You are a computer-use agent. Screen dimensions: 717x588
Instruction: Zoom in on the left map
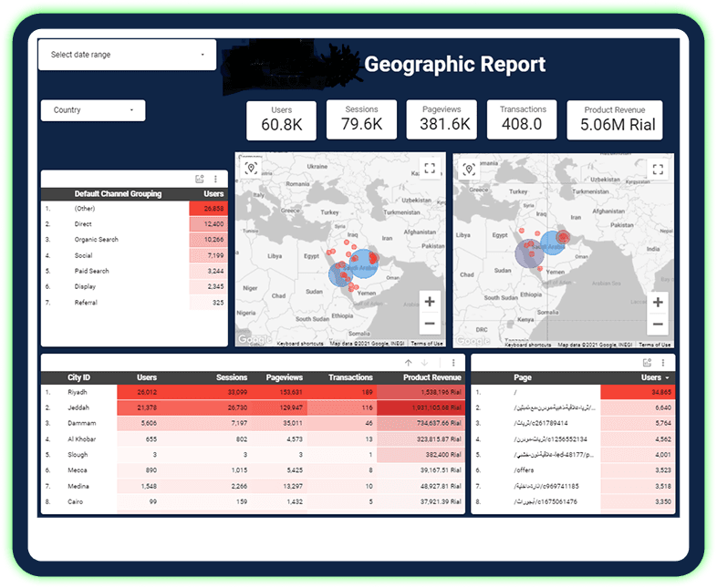point(429,302)
